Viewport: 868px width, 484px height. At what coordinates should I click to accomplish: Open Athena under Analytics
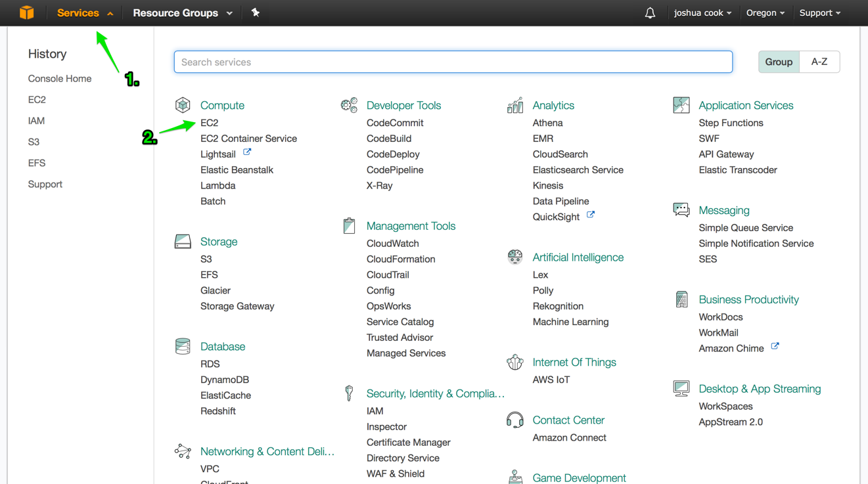point(547,123)
